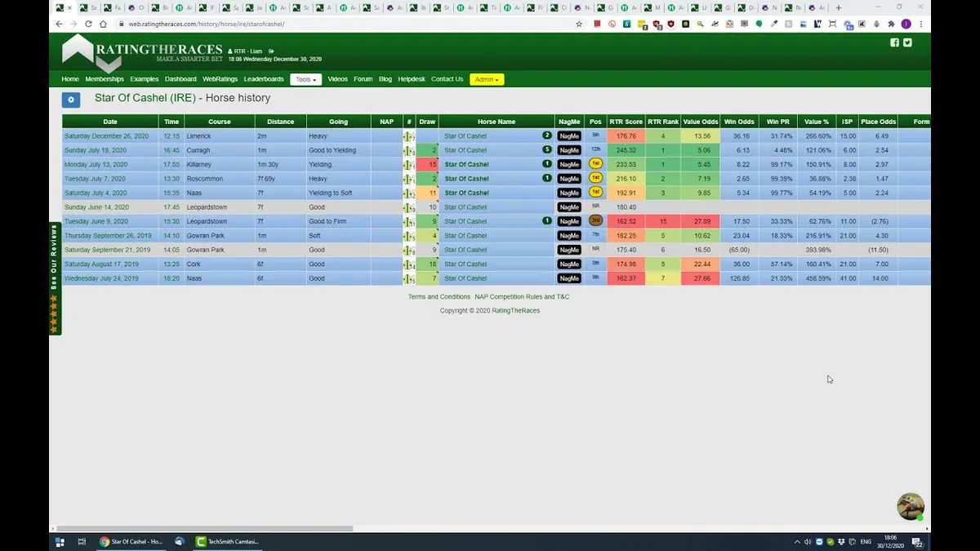Open the Saturday December 26, 2020 race link
The width and height of the screenshot is (980, 551).
[x=106, y=136]
